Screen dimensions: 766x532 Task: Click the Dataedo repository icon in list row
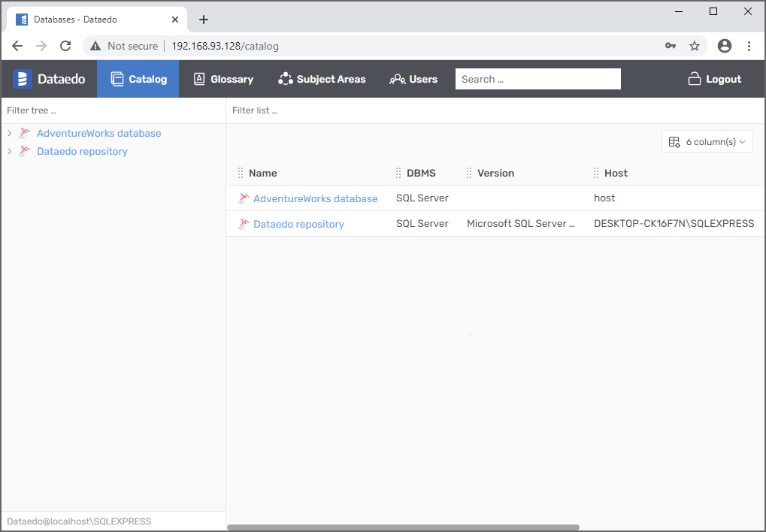pos(244,224)
